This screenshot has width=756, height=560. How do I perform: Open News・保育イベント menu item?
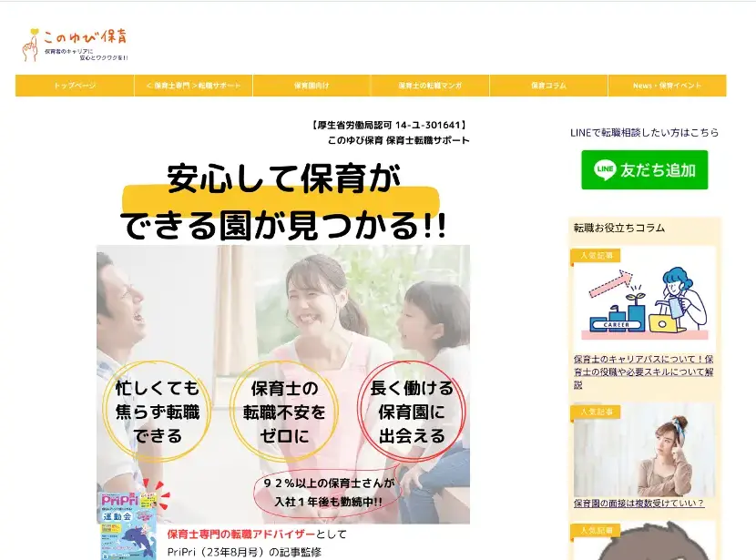click(x=667, y=86)
